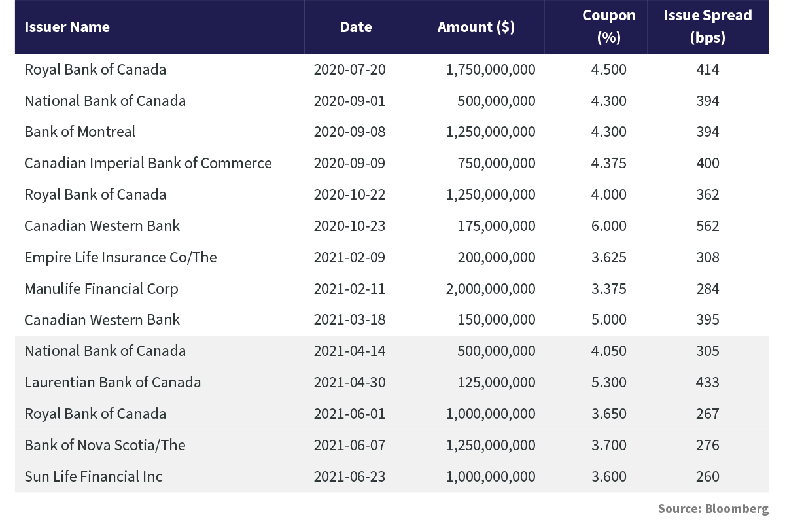785x532 pixels.
Task: Click the 3.700 coupon value
Action: click(608, 445)
